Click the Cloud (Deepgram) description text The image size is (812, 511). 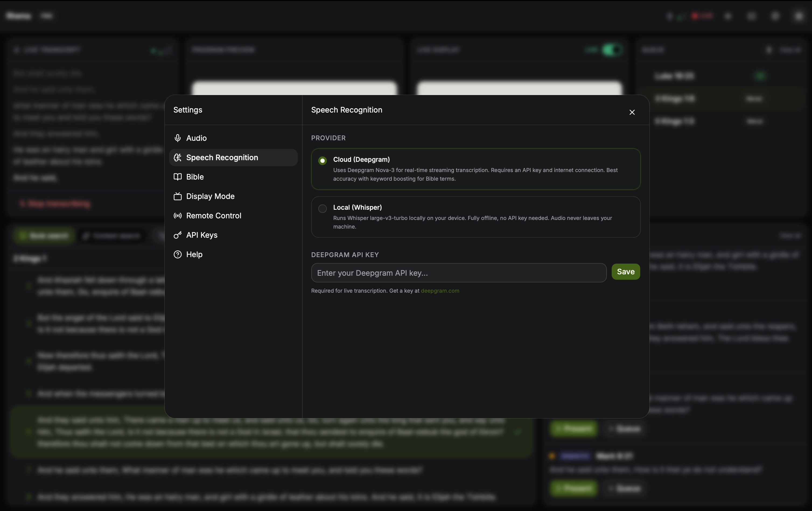tap(475, 174)
